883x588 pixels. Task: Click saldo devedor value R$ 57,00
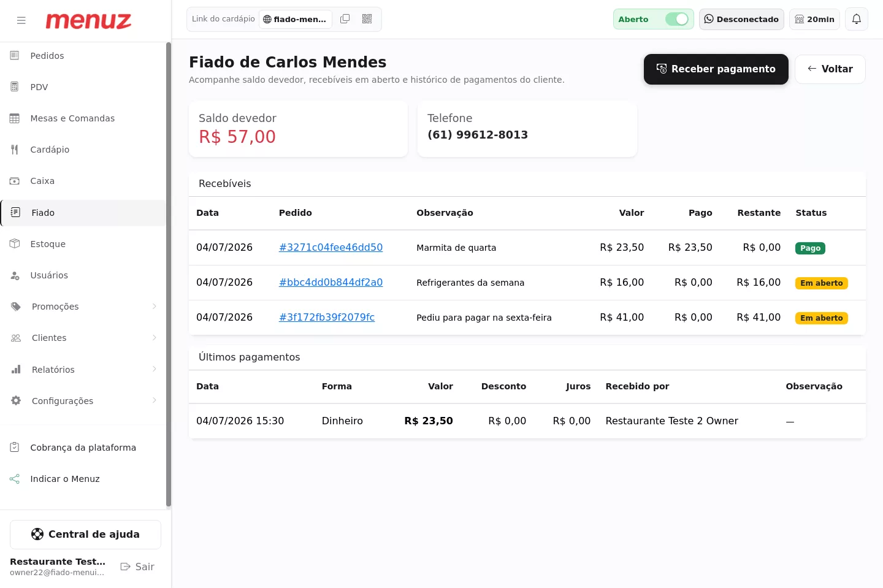tap(237, 137)
